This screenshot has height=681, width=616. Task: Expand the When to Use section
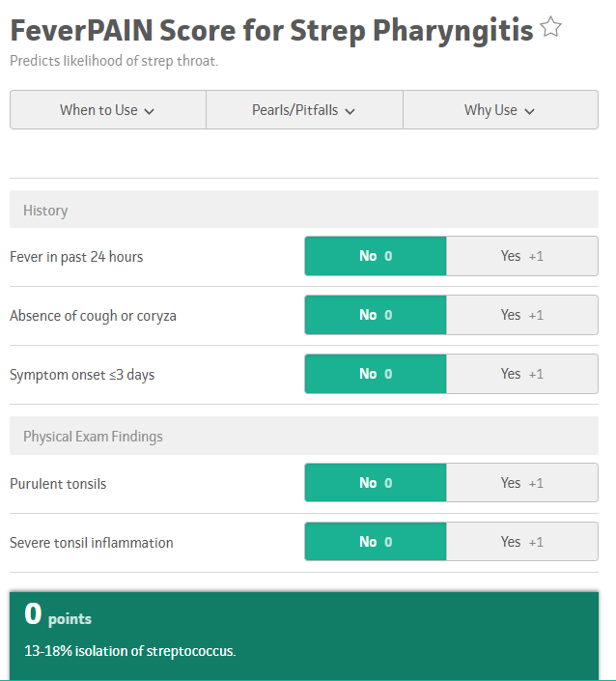click(x=107, y=110)
